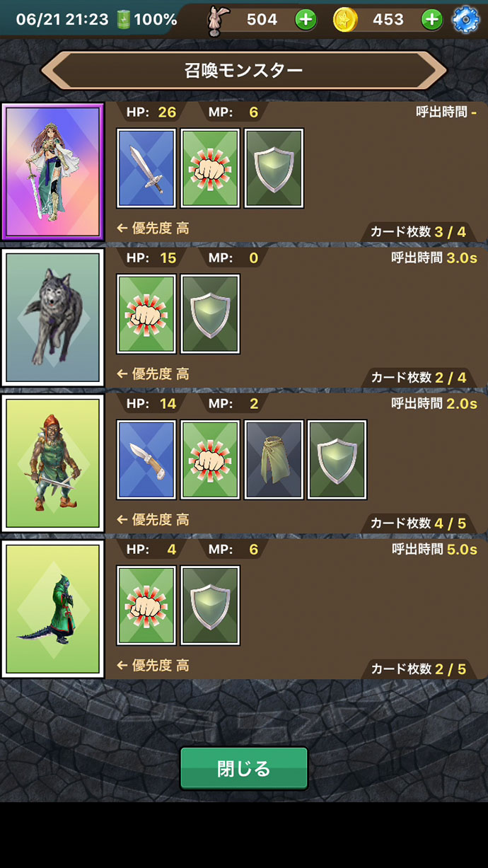
Task: Tap the lizardman's fist attack card
Action: click(x=146, y=606)
